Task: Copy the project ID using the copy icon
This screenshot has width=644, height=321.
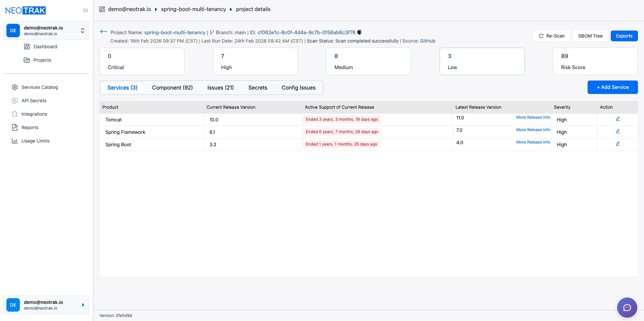Action: (359, 32)
